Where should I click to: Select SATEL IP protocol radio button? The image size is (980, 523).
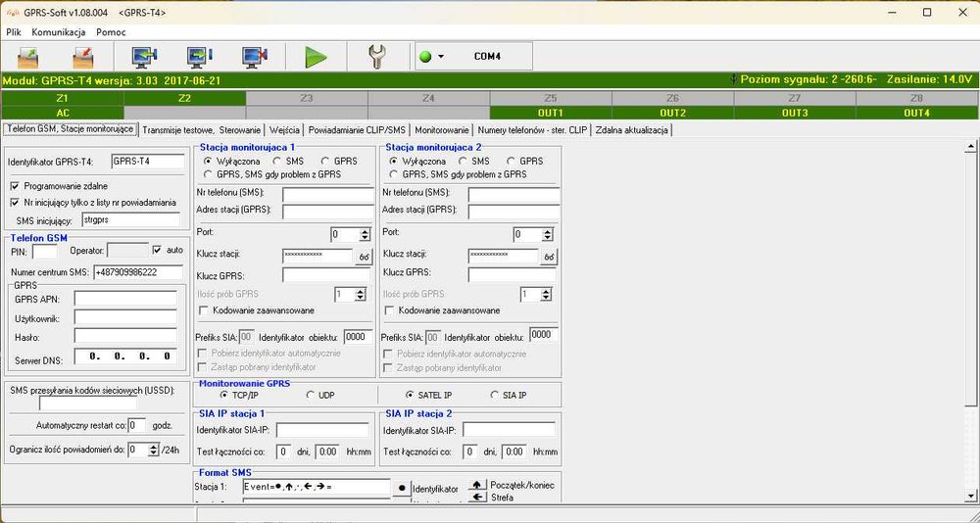410,395
